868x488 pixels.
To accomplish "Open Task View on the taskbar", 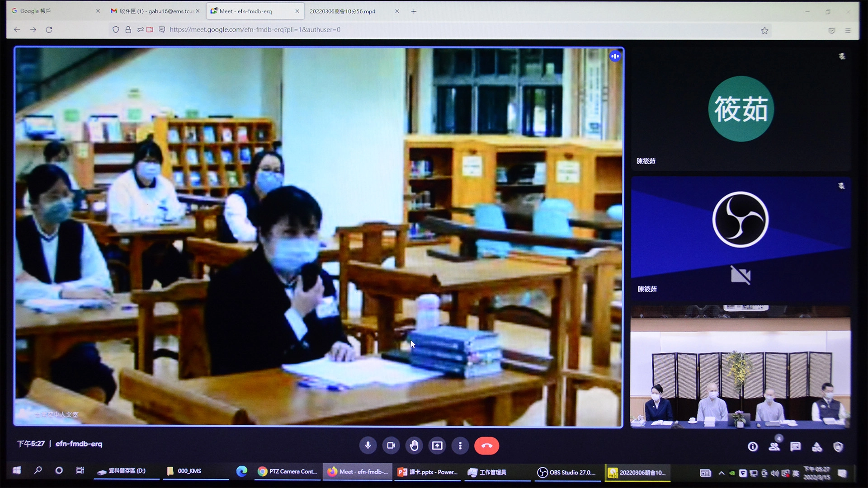I will point(80,470).
